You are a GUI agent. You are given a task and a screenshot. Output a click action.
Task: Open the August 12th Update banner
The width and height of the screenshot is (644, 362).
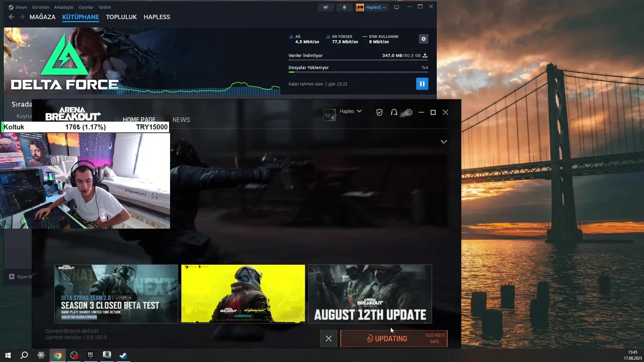point(370,294)
